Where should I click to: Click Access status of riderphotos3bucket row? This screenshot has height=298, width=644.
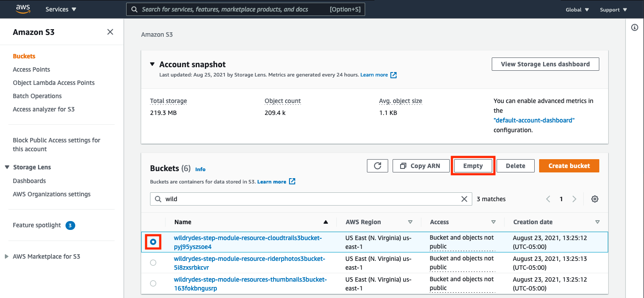[x=462, y=263]
